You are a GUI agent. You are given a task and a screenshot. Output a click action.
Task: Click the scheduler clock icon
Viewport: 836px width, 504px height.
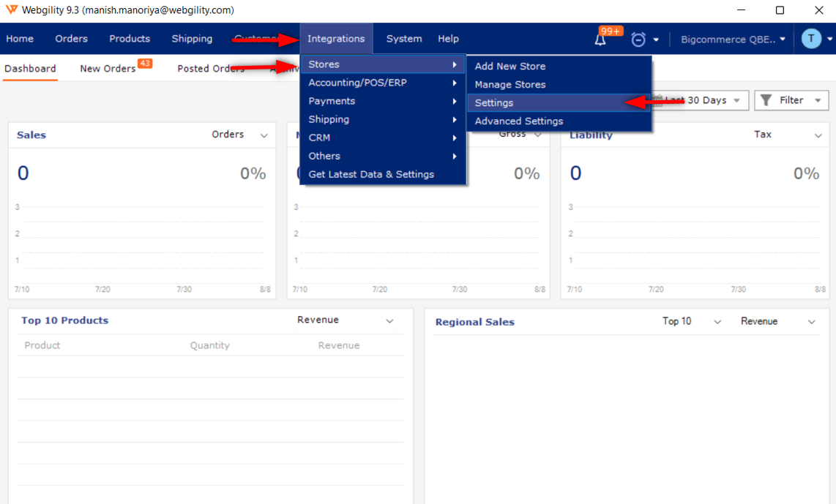tap(638, 40)
